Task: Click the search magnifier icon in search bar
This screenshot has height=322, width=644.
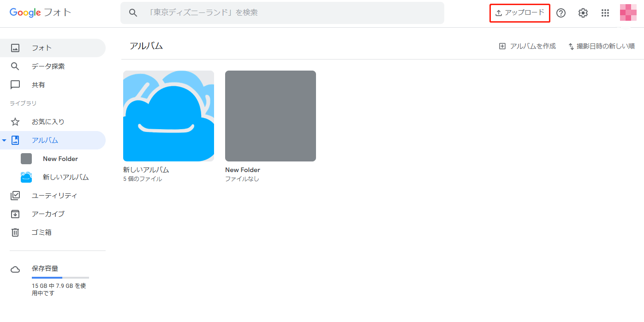Action: [133, 13]
